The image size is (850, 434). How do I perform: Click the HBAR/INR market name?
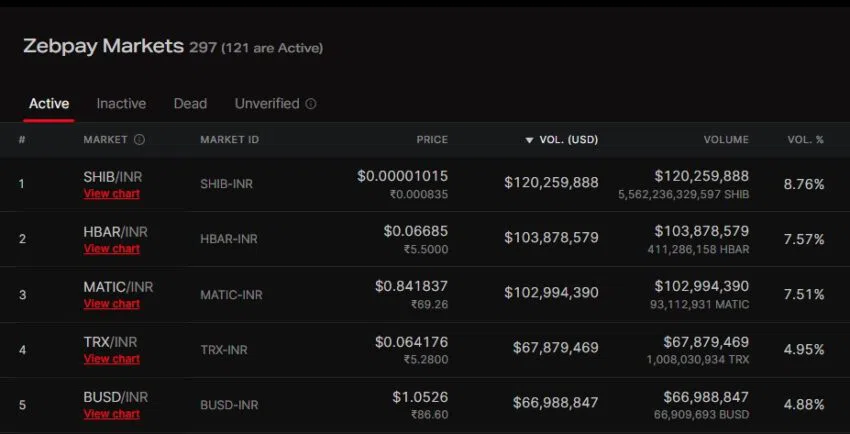tap(115, 232)
